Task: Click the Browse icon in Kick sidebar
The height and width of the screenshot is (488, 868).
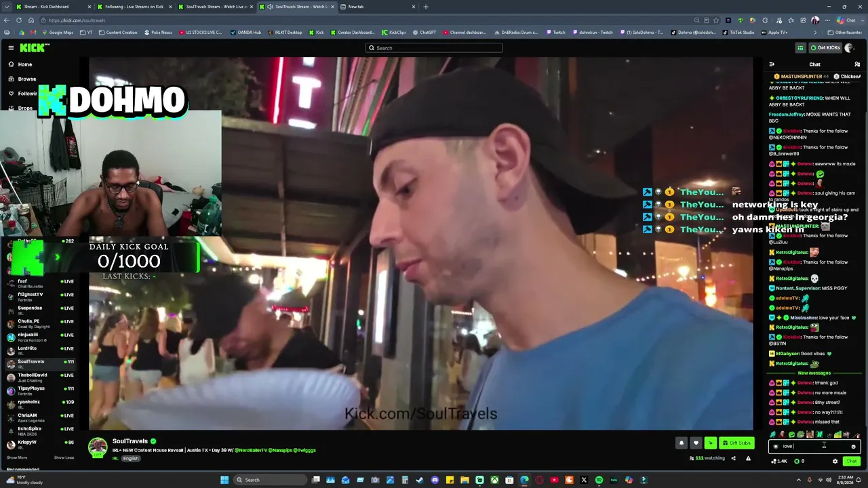Action: [x=11, y=79]
